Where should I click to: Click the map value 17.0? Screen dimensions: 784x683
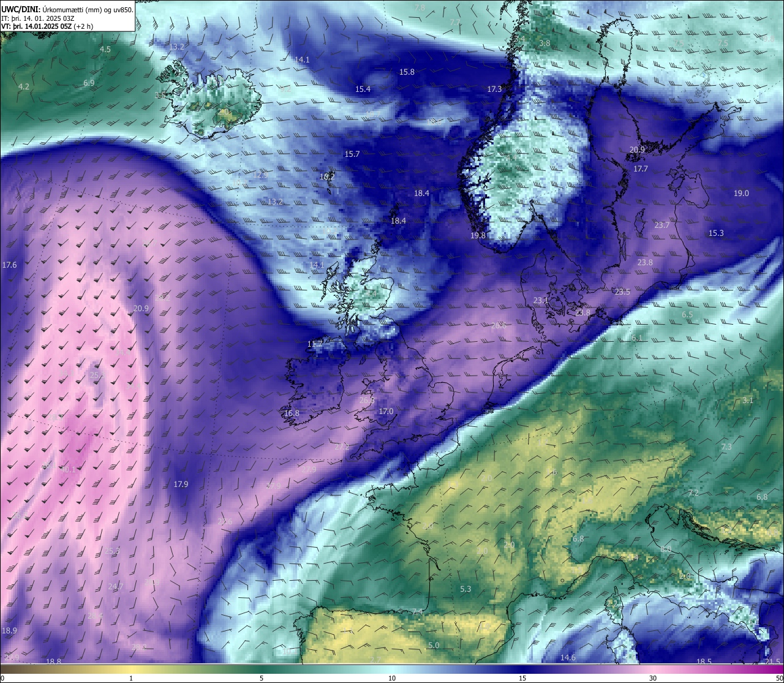tap(386, 411)
